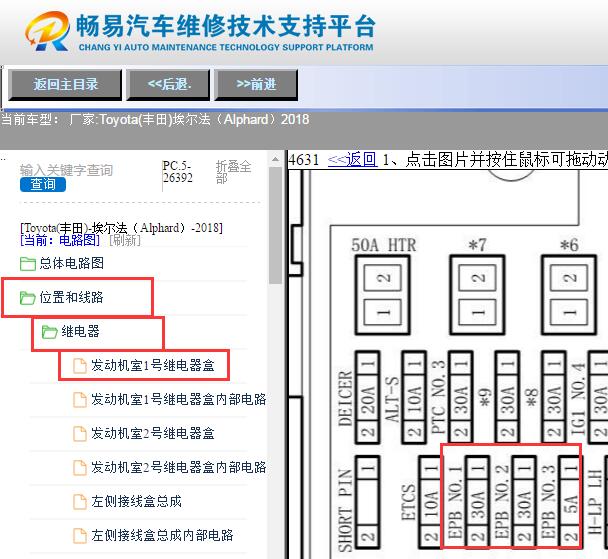Click the DEICER 20A fuse
608x559 pixels.
tap(367, 397)
